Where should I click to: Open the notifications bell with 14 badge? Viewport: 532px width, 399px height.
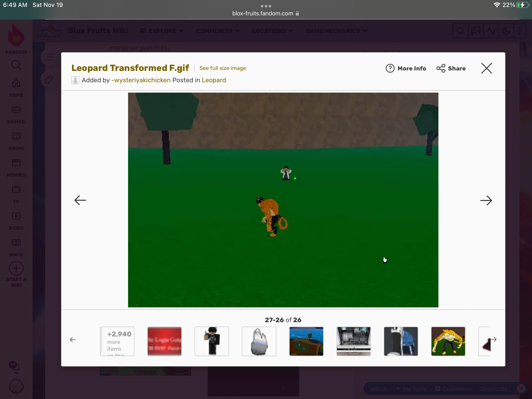(15, 367)
